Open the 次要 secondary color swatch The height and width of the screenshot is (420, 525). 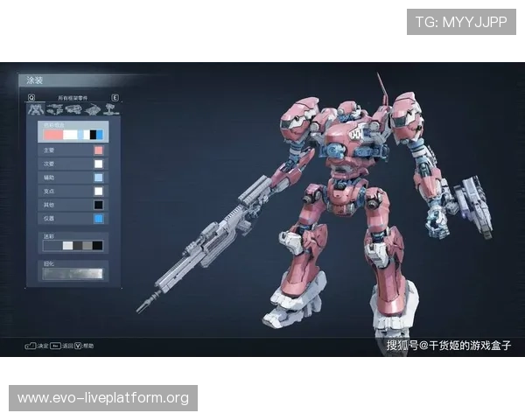(x=98, y=164)
